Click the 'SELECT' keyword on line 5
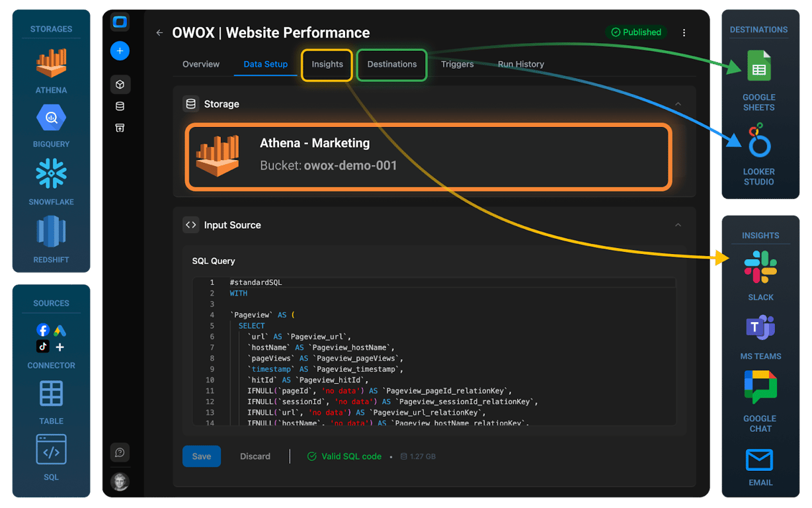 252,325
